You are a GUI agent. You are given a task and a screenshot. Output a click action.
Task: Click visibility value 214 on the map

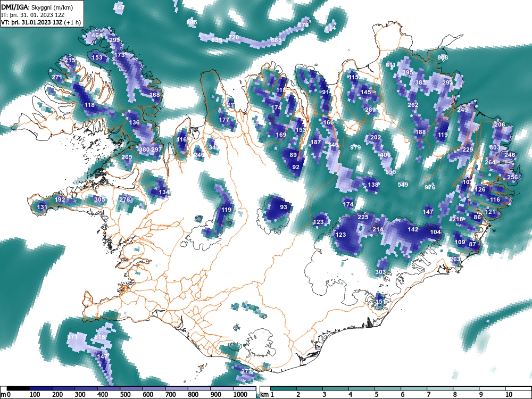tap(378, 229)
